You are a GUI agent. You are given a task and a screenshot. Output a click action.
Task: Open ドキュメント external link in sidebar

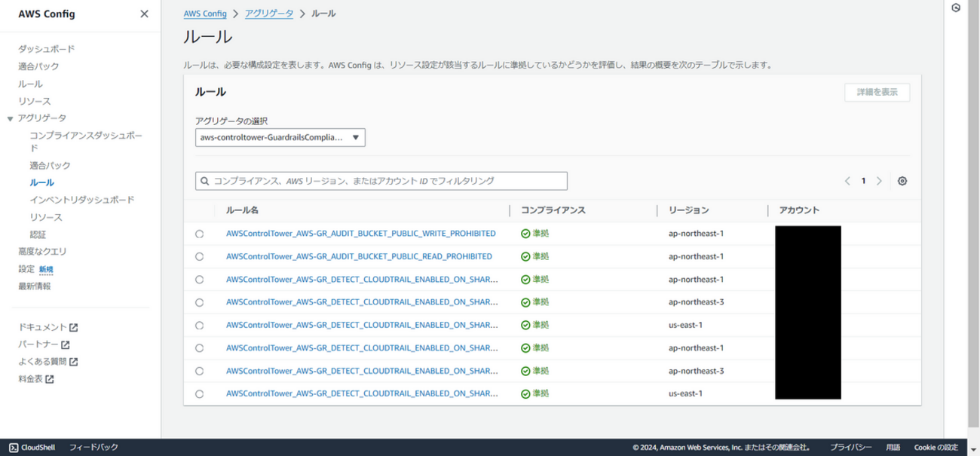tap(48, 327)
